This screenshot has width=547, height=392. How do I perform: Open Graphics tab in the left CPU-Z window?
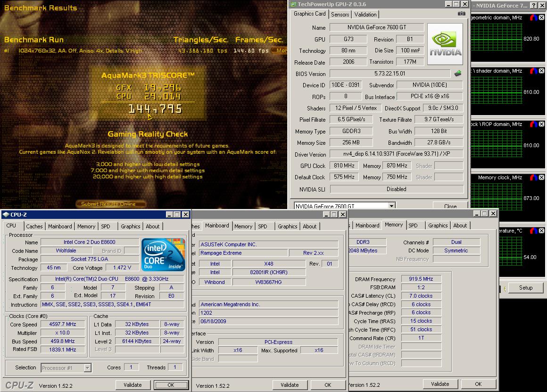click(x=131, y=226)
